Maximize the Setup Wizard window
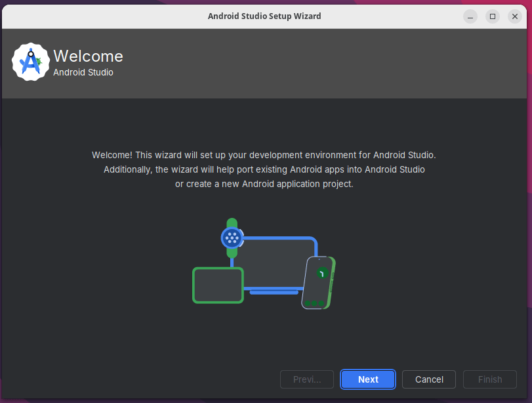 click(493, 16)
